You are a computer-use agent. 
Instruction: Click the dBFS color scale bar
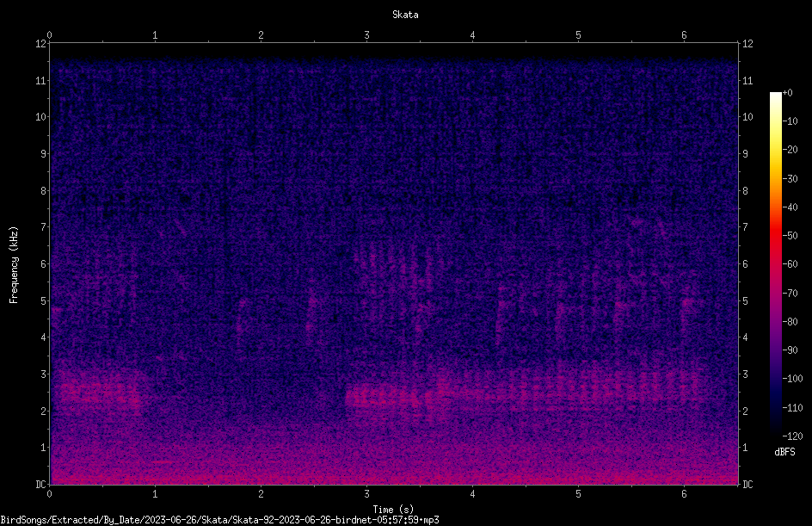pyautogui.click(x=776, y=263)
